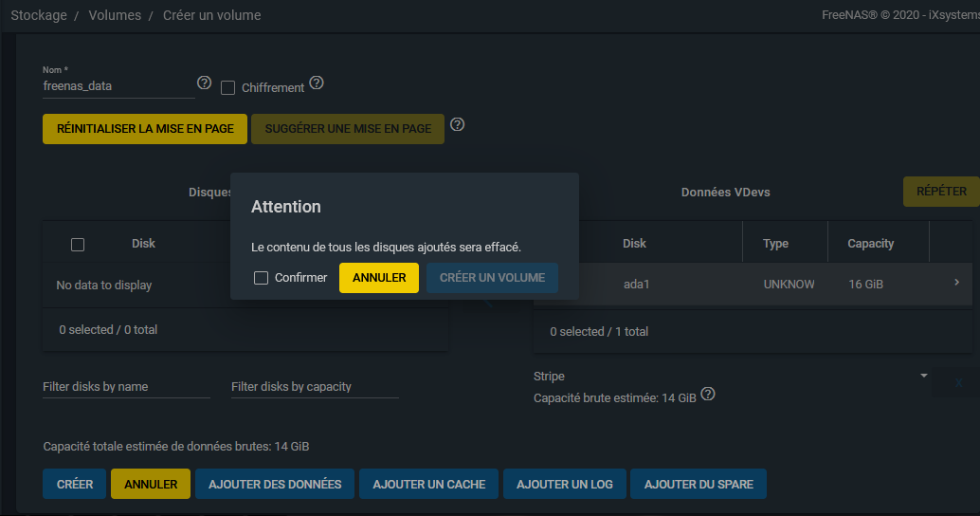Click help icon beside Chiffrement

click(x=317, y=83)
